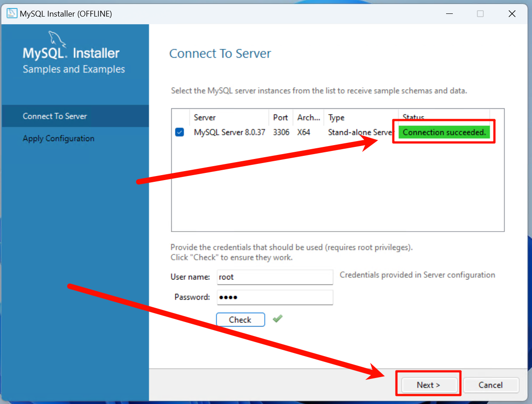Click the Connect To Server page heading
Image resolution: width=532 pixels, height=404 pixels.
coord(220,53)
